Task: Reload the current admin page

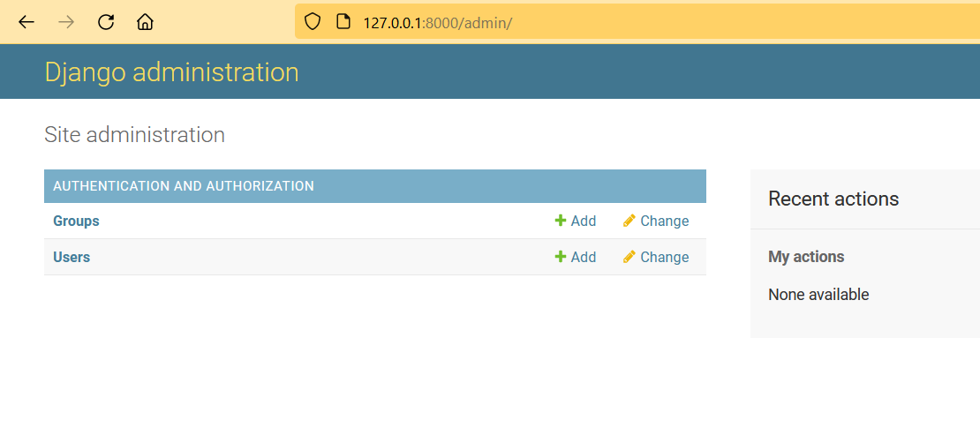Action: pos(106,22)
